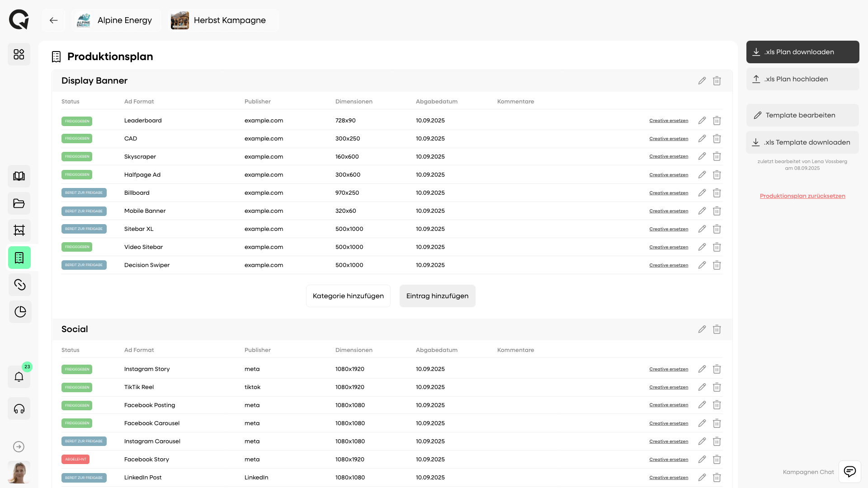
Task: Collapse the sidebar with the arrow icon
Action: click(x=19, y=446)
